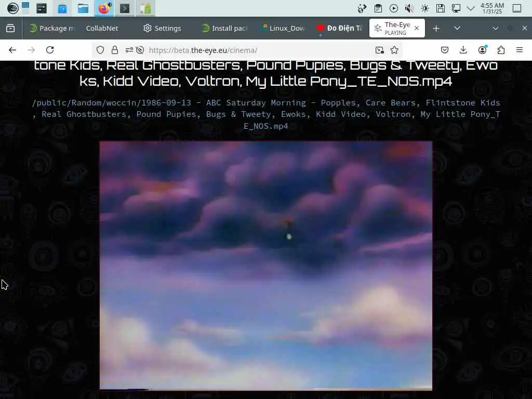Image resolution: width=532 pixels, height=399 pixels.
Task: Switch to the Đo Điện tab
Action: [339, 28]
